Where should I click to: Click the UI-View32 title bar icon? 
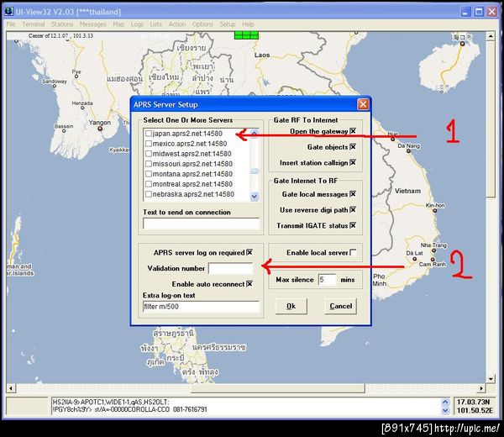tap(9, 12)
